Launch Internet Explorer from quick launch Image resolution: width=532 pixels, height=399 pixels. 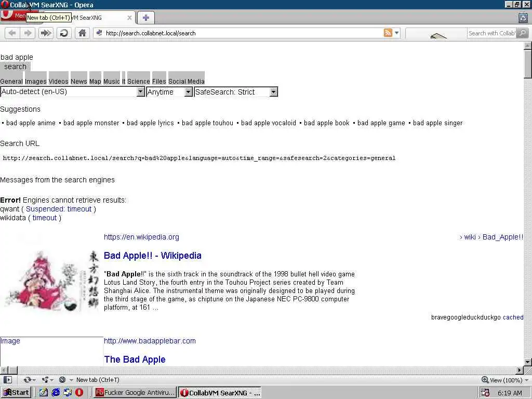pos(56,393)
